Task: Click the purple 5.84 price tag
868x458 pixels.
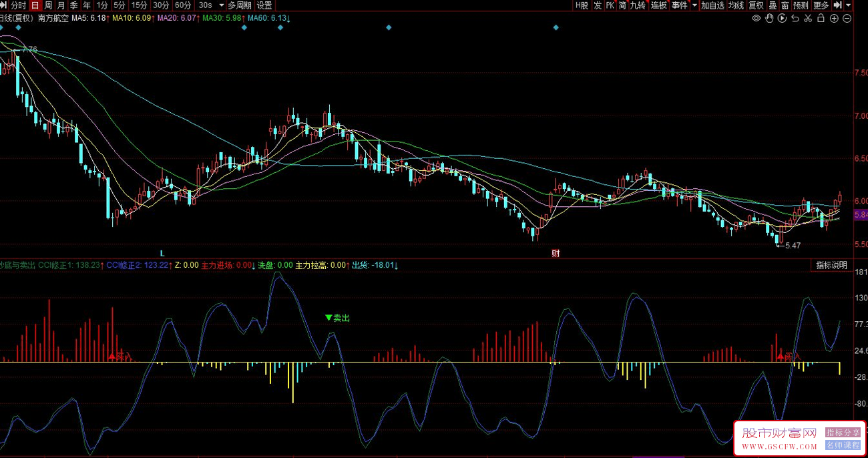Action: [x=861, y=215]
